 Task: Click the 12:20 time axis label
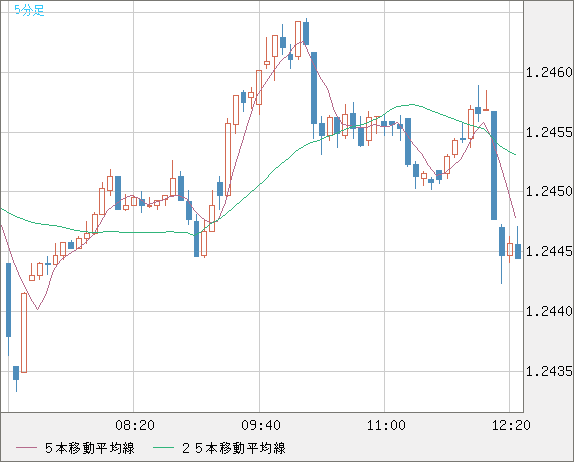pos(511,425)
